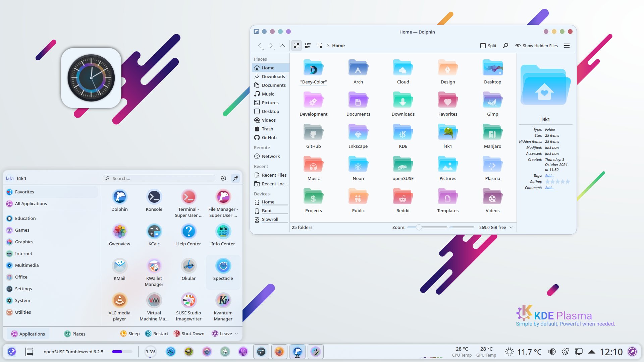Screen dimensions: 644x362
Task: Open the Inkscape folder icon
Action: [358, 132]
